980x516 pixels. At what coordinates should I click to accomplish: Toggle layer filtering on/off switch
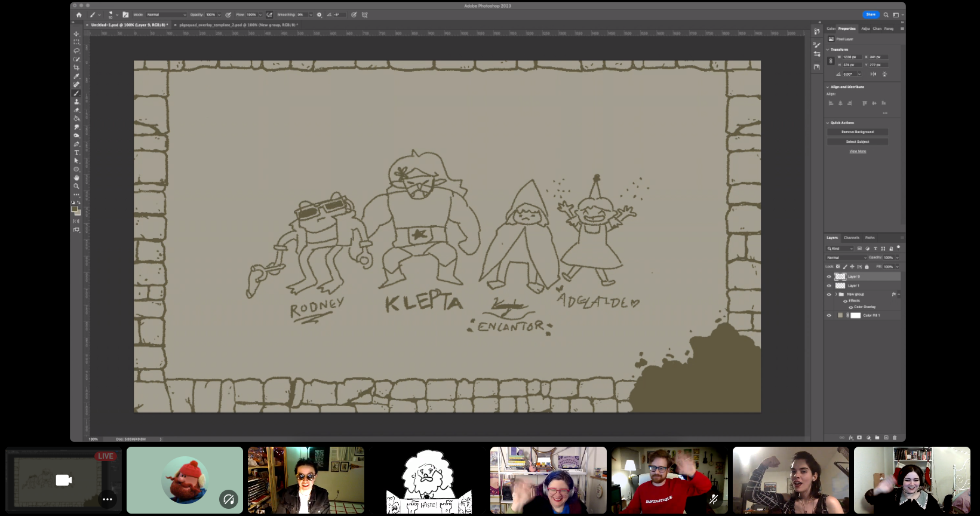tap(898, 247)
